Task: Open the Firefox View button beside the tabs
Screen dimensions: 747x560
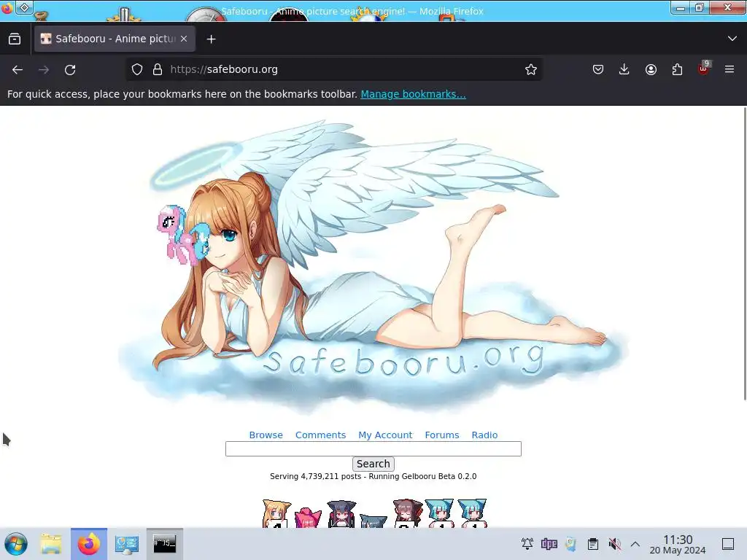Action: tap(15, 39)
